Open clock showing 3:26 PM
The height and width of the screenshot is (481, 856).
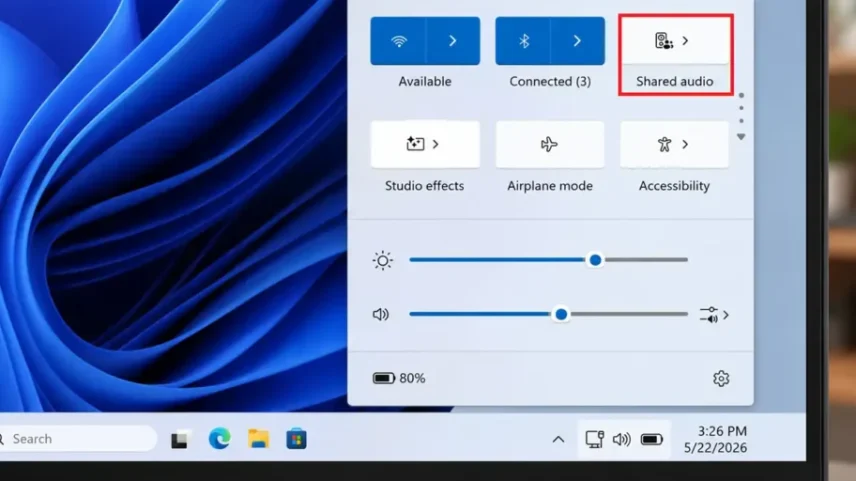point(722,431)
